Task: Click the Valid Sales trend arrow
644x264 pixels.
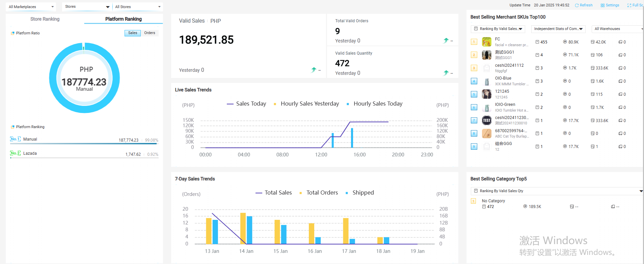Action: point(314,70)
